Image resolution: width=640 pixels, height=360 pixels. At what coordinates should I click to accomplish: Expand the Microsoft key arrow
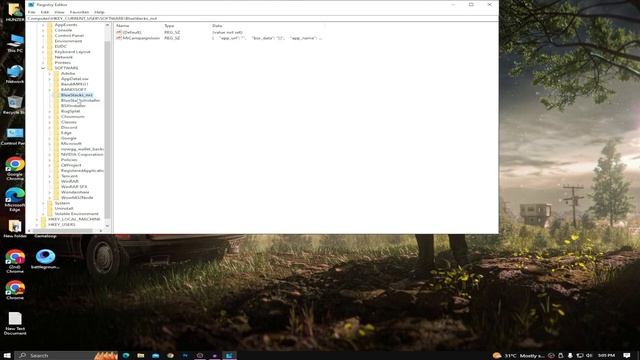point(50,144)
